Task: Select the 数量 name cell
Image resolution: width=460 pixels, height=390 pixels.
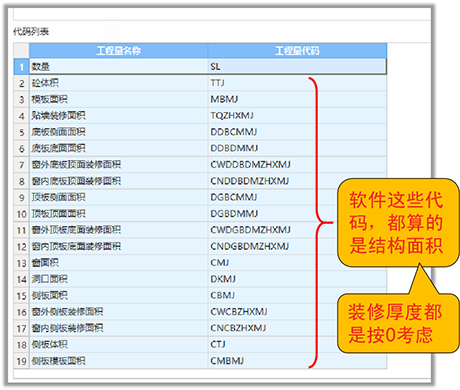Action: pyautogui.click(x=119, y=66)
